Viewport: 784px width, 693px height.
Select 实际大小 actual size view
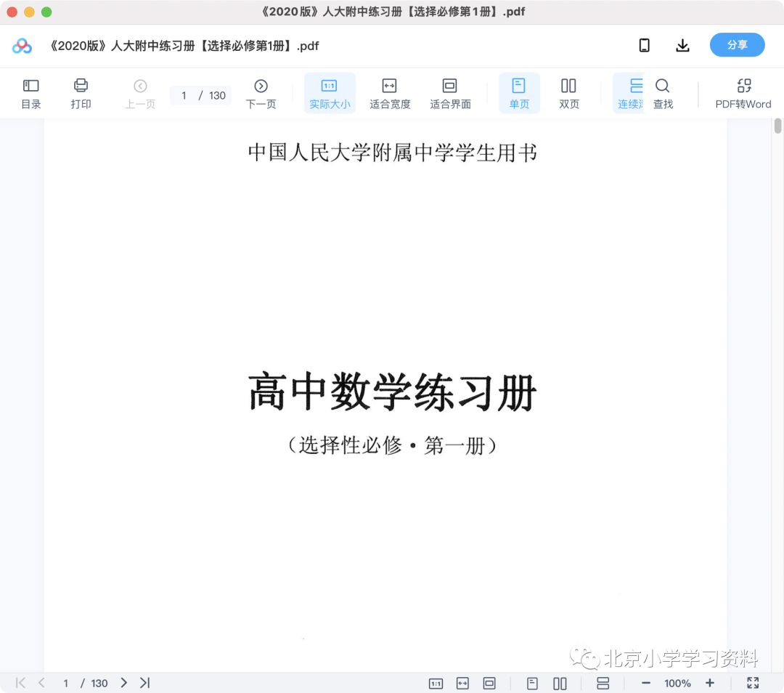[x=330, y=94]
